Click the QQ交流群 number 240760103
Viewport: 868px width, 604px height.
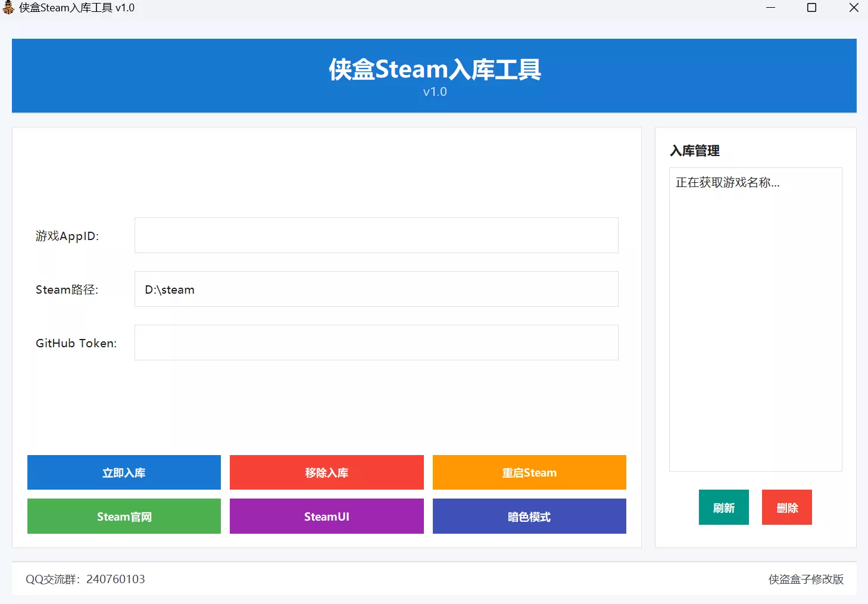[x=115, y=578]
